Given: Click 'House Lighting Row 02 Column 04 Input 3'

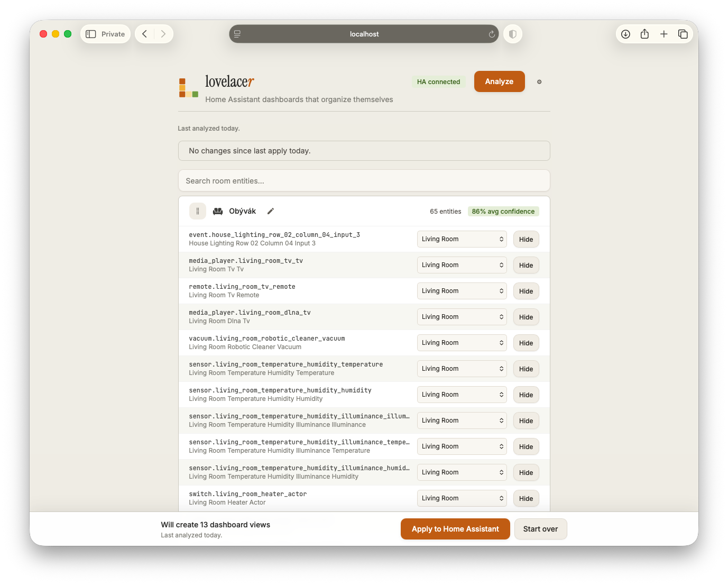Looking at the screenshot, I should [252, 243].
